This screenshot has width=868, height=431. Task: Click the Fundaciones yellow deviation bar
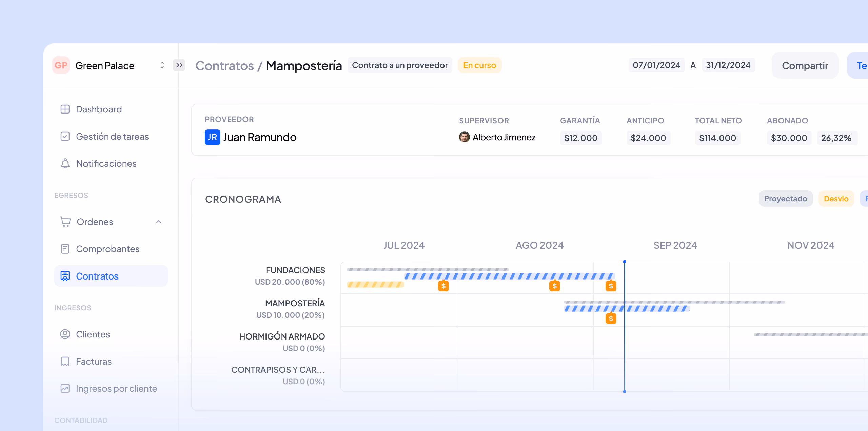[376, 284]
